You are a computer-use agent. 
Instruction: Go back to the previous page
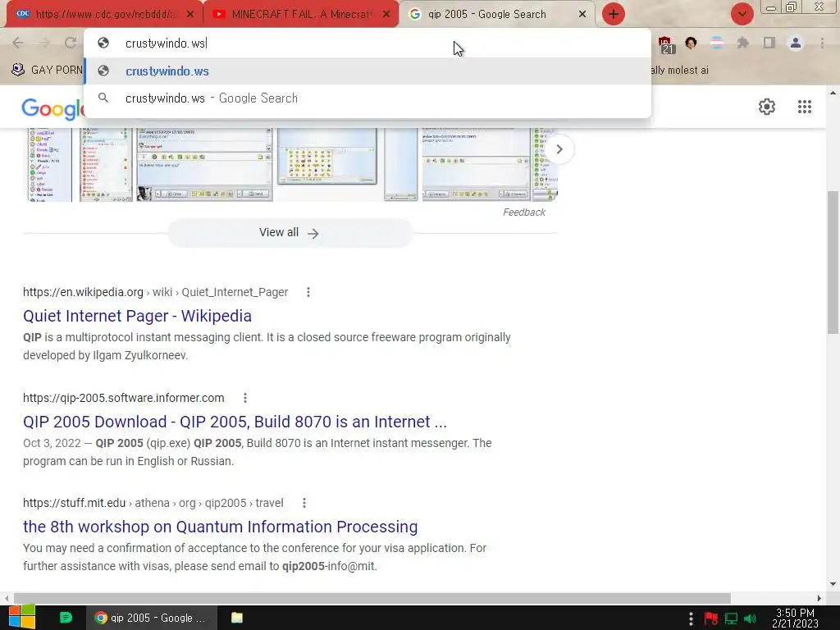[18, 43]
